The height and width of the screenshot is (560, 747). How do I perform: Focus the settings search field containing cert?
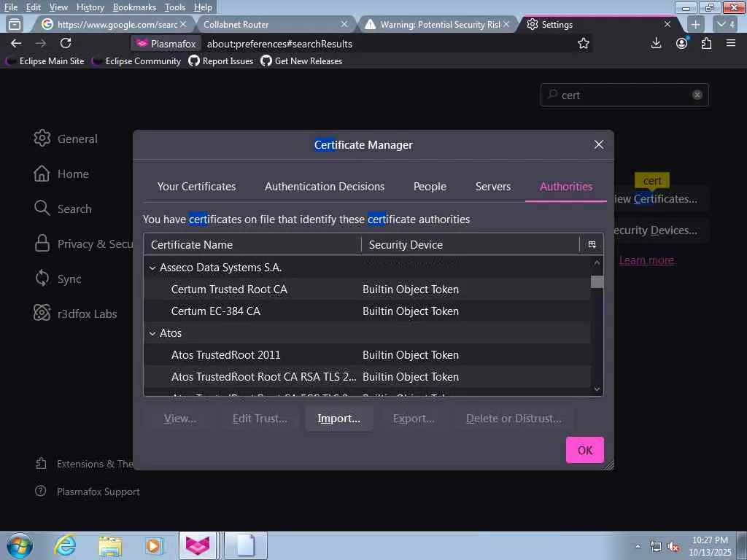[x=624, y=95]
